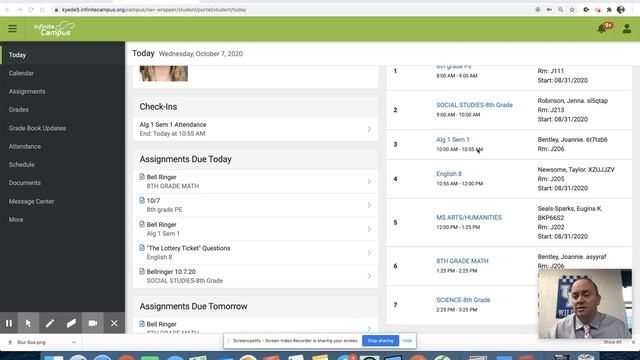Open the MS ARTS/HUMANITIES course link
The height and width of the screenshot is (360, 640).
pyautogui.click(x=469, y=218)
